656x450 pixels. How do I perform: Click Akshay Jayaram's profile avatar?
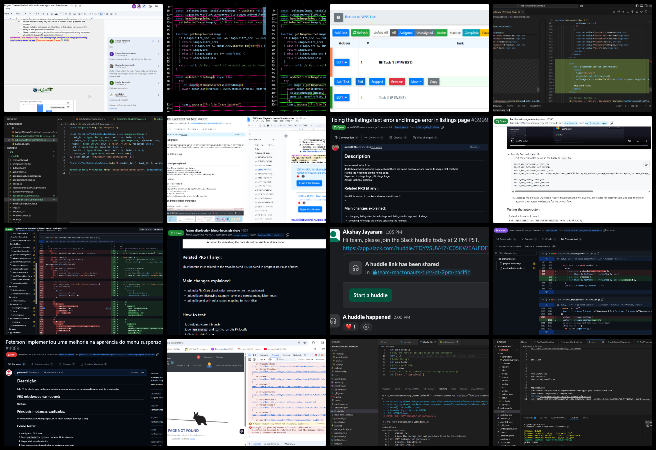click(x=335, y=235)
